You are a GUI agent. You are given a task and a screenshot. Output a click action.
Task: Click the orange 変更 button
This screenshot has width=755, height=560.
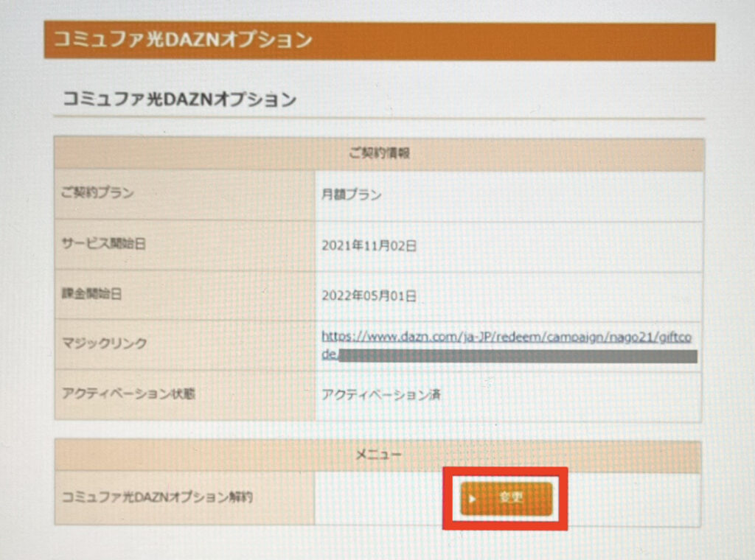coord(506,498)
